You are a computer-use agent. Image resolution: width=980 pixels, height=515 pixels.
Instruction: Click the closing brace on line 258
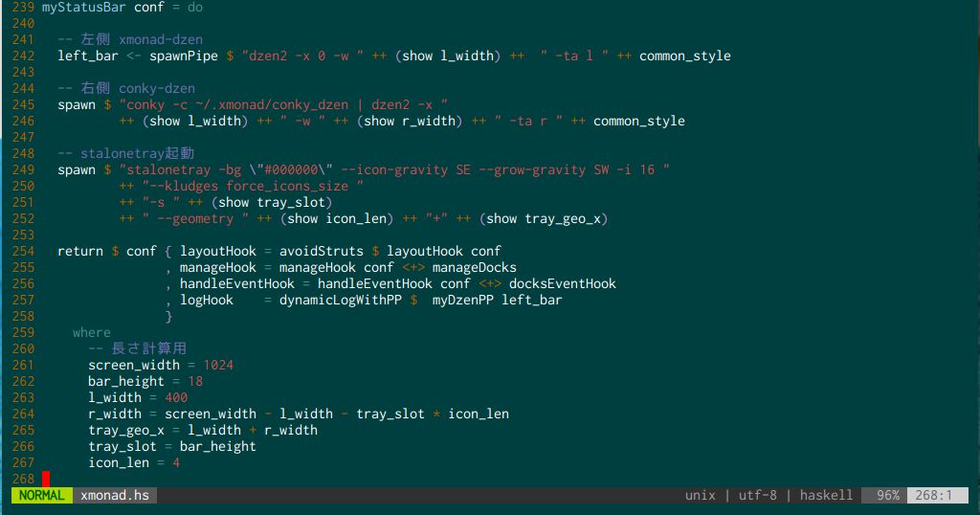coord(168,316)
